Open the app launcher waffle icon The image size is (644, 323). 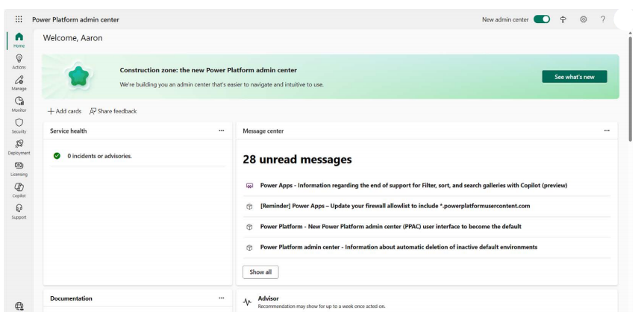[x=19, y=19]
